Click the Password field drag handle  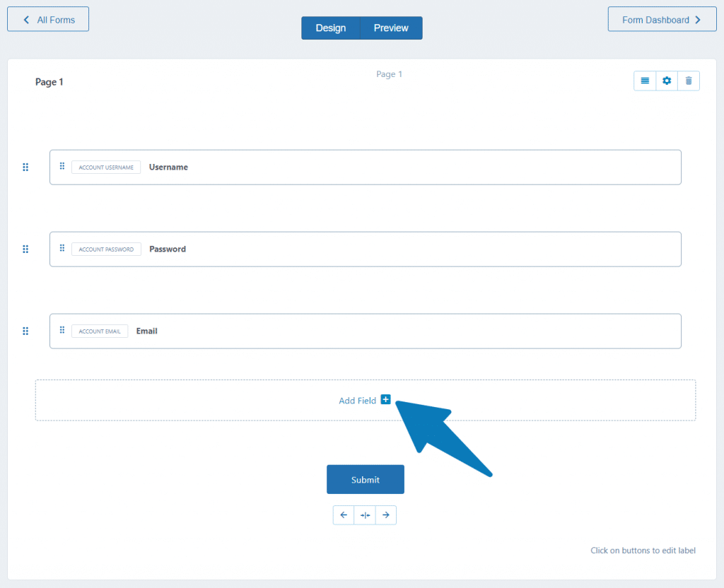pos(62,248)
